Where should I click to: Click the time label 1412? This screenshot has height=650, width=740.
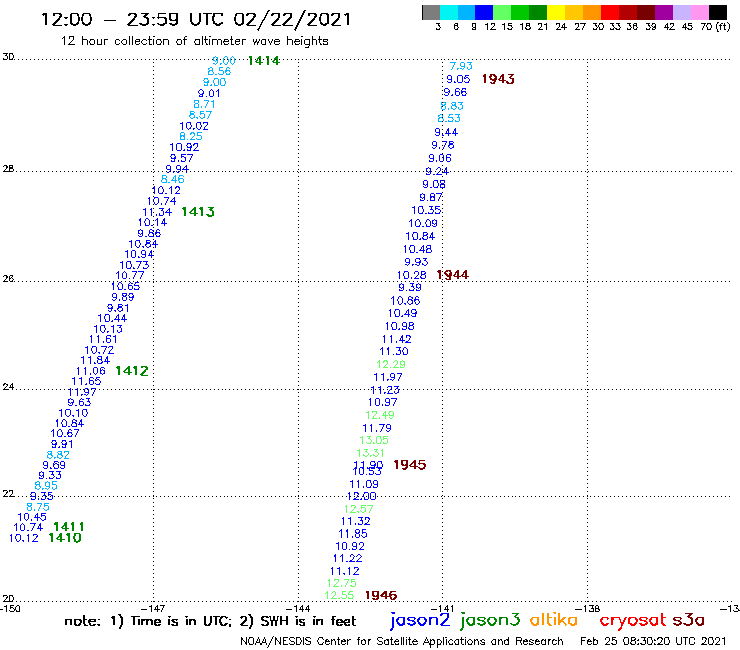pos(132,371)
